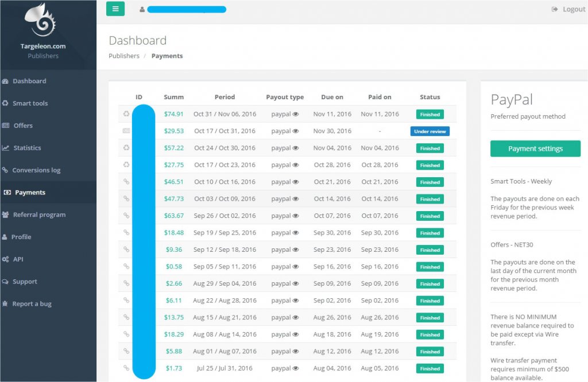Go to Conversions log page
Screen dimensions: 588x382
point(36,170)
